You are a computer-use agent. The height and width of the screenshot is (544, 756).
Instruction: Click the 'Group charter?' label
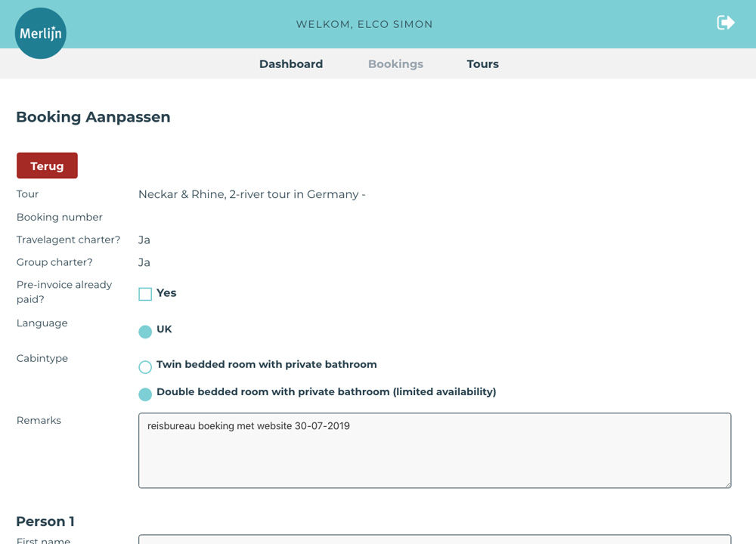(54, 263)
